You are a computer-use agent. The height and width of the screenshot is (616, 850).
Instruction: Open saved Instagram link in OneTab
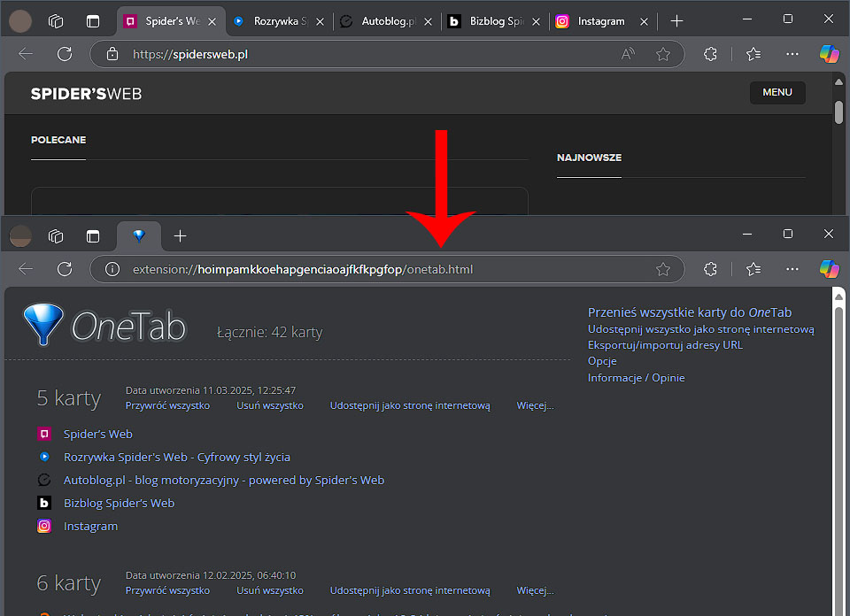tap(90, 526)
